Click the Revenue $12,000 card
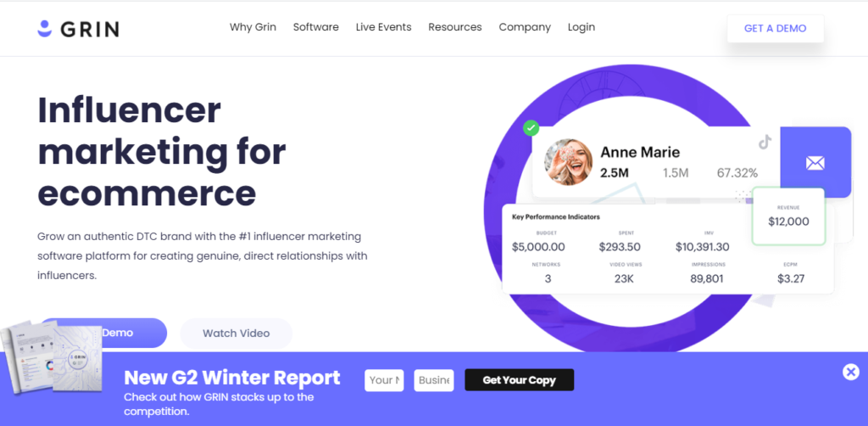This screenshot has width=868, height=426. tap(788, 216)
